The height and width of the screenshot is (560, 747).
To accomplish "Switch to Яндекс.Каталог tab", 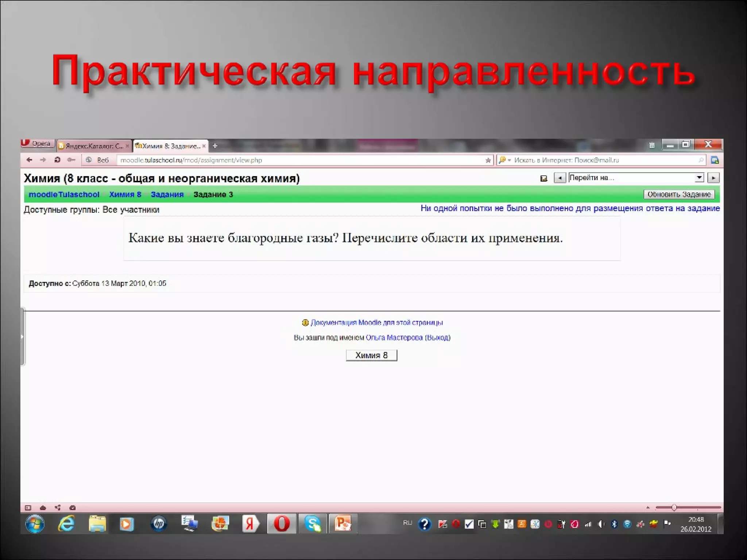I will pos(93,146).
